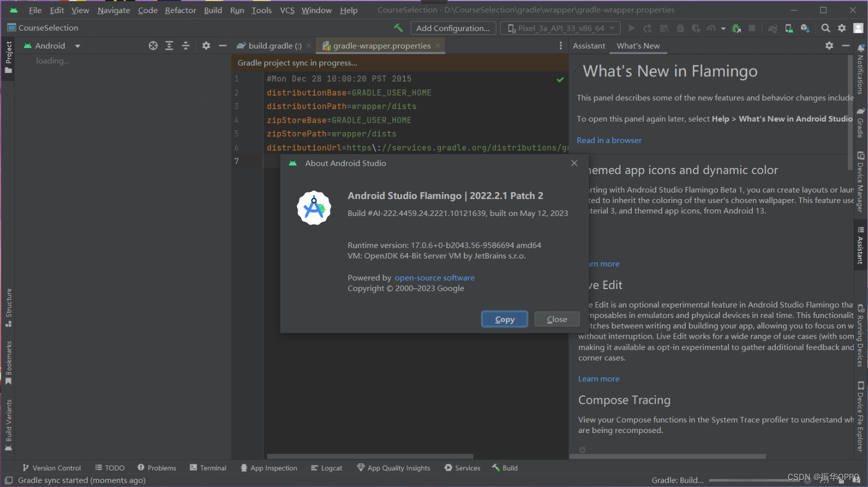Image resolution: width=868 pixels, height=487 pixels.
Task: Toggle the Build Variants stripe button
Action: pos(8,426)
